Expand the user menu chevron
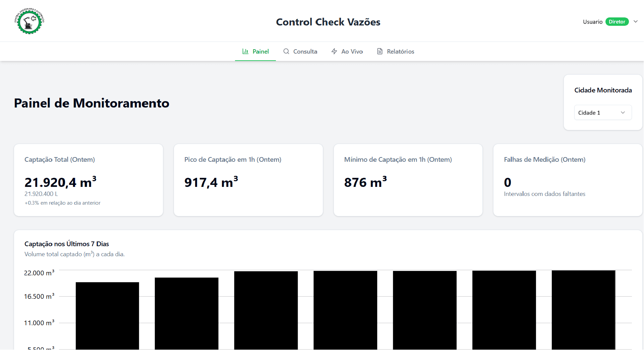The image size is (644, 352). pos(636,21)
